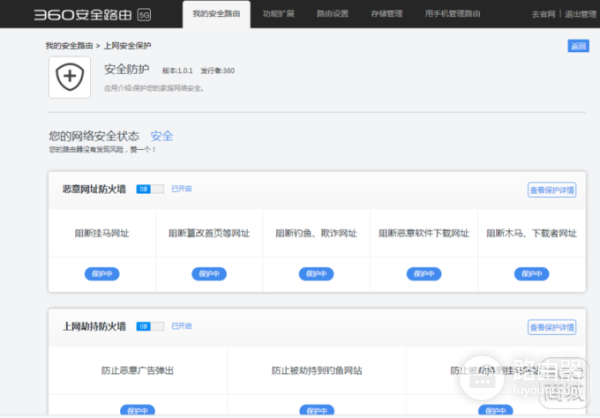This screenshot has height=418, width=600.
Task: Click the 阻断木马、下载者网址 cell
Action: click(532, 233)
